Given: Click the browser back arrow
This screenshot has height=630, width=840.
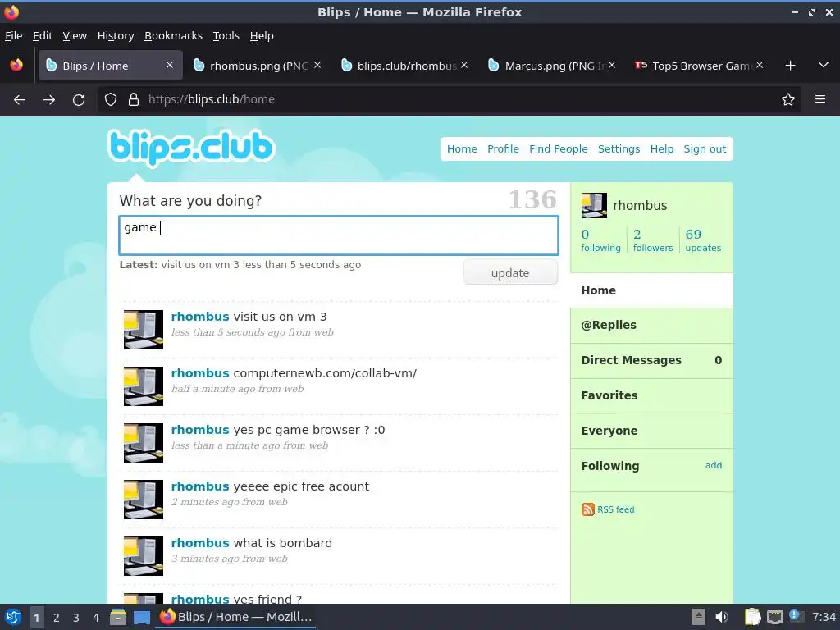Looking at the screenshot, I should [20, 99].
